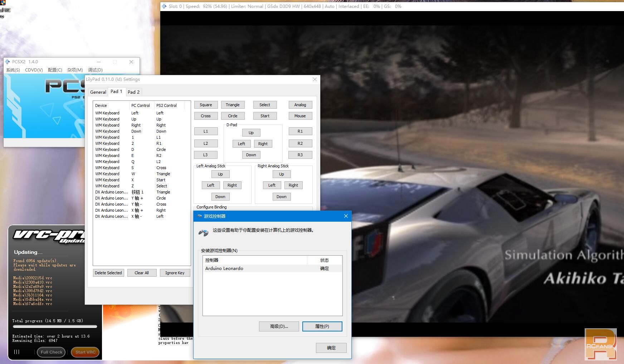Image resolution: width=624 pixels, height=364 pixels.
Task: Bind the Select button
Action: click(265, 105)
